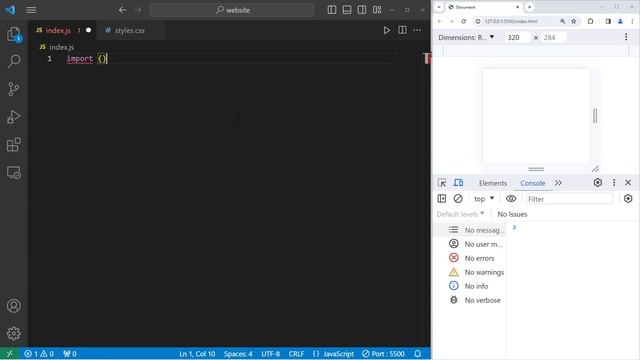Open the browser profile avatar

[x=620, y=21]
